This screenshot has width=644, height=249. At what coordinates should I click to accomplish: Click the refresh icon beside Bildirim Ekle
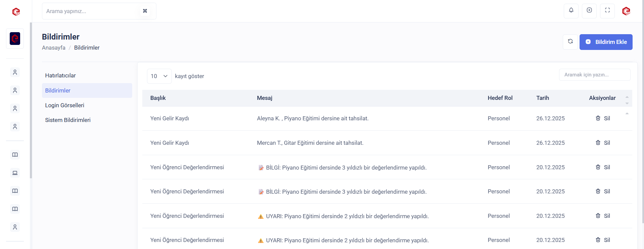[570, 42]
